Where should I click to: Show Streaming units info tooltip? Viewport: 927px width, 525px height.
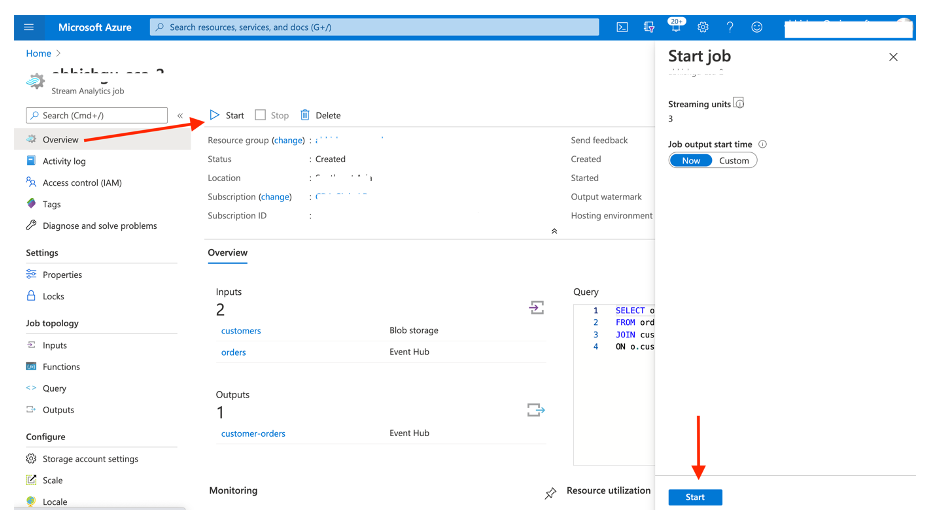click(739, 103)
